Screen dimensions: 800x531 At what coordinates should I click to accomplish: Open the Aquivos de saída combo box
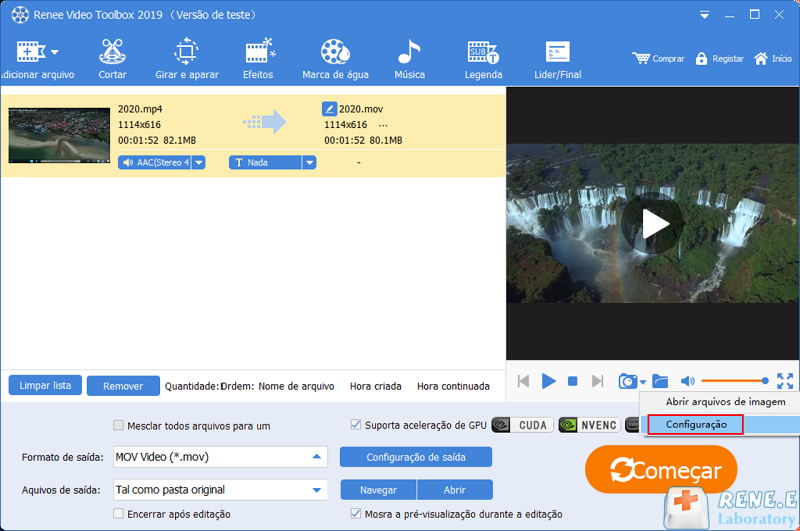(x=220, y=490)
